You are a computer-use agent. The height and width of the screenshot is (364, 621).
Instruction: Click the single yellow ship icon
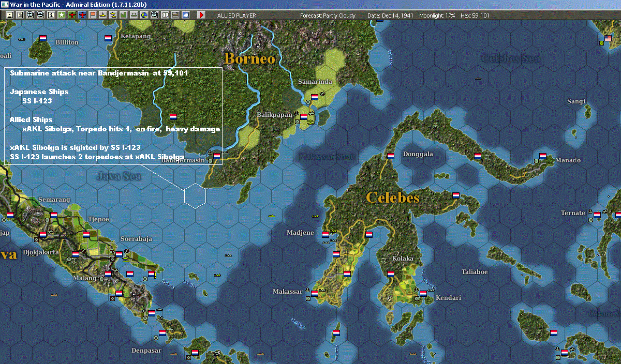(x=103, y=15)
